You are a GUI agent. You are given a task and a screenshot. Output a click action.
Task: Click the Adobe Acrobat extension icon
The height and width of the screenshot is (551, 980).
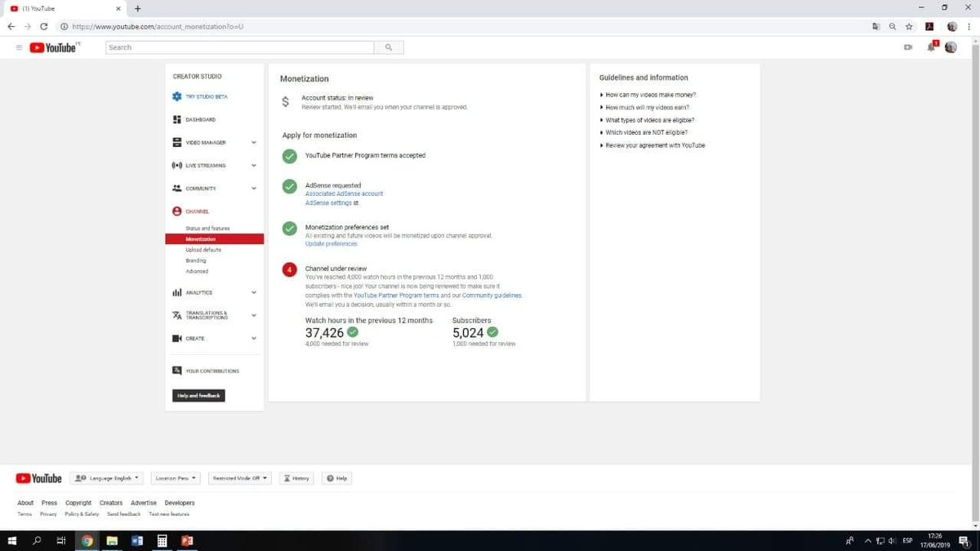(929, 26)
